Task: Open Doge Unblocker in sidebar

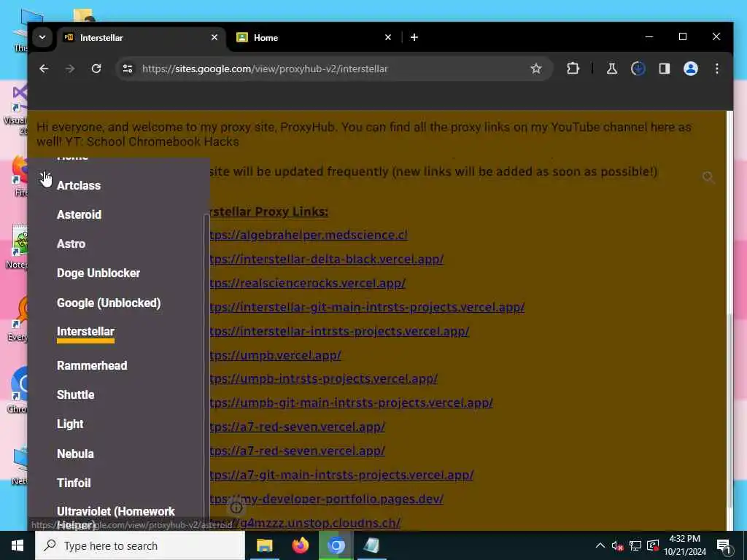Action: tap(98, 273)
